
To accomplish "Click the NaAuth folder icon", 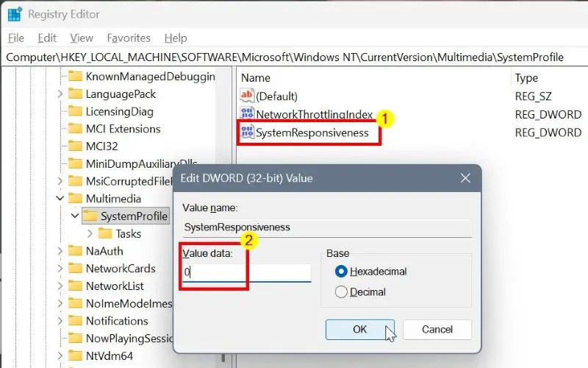I will (x=75, y=251).
